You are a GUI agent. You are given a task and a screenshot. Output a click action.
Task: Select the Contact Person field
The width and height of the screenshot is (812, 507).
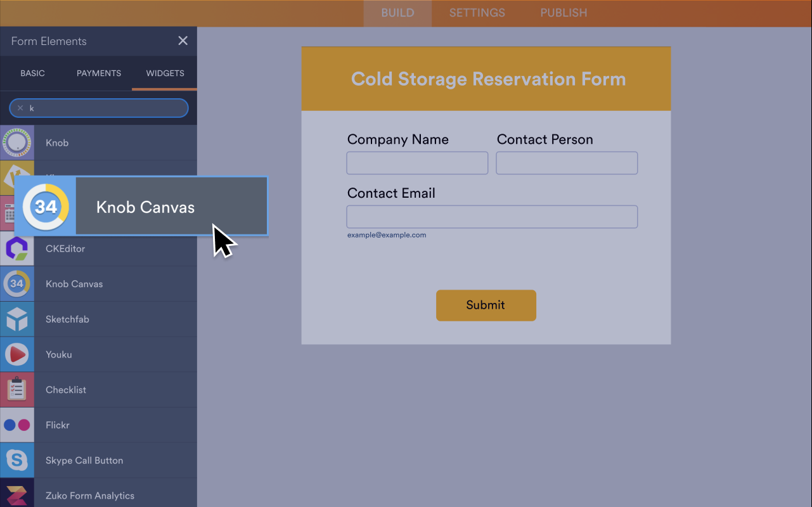pos(566,163)
